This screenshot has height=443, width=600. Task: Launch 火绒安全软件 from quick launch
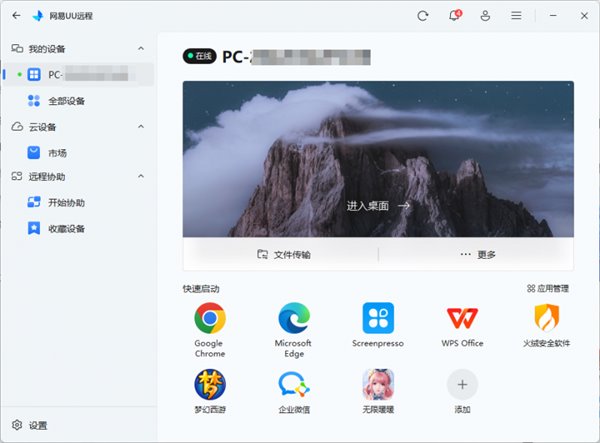tap(547, 319)
